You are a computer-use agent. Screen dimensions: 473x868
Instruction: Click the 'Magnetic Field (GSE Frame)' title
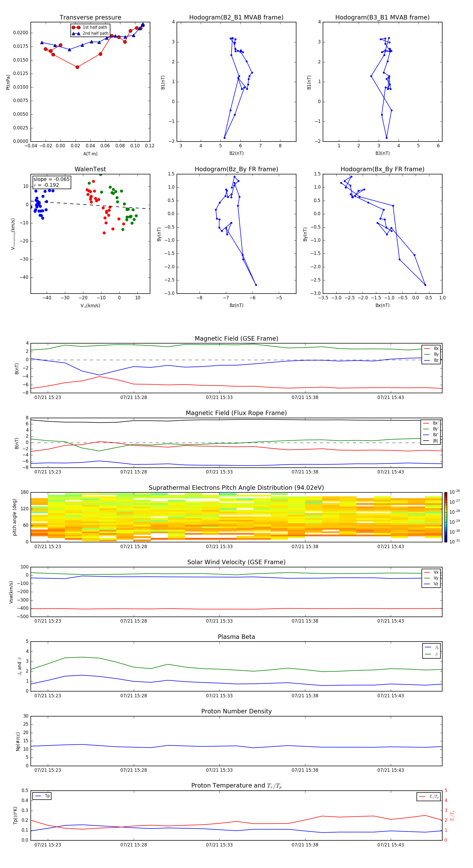click(x=236, y=339)
